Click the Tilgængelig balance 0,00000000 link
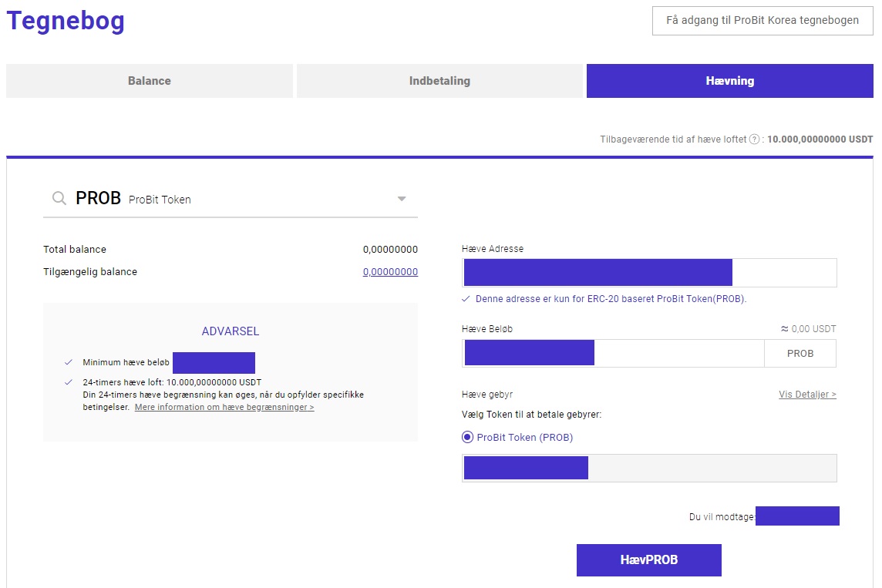Image resolution: width=882 pixels, height=588 pixels. 390,272
